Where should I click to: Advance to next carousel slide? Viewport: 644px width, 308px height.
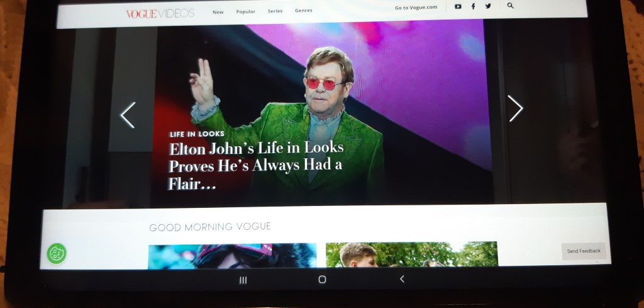[515, 109]
